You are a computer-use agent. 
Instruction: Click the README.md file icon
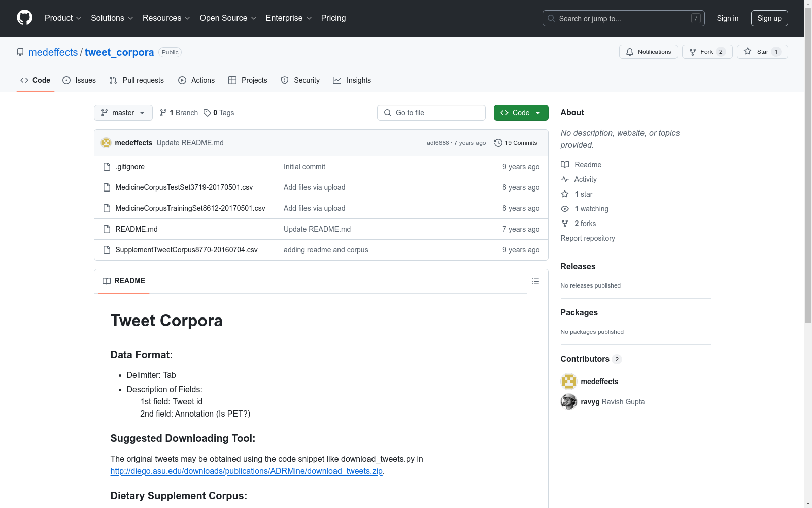[107, 229]
